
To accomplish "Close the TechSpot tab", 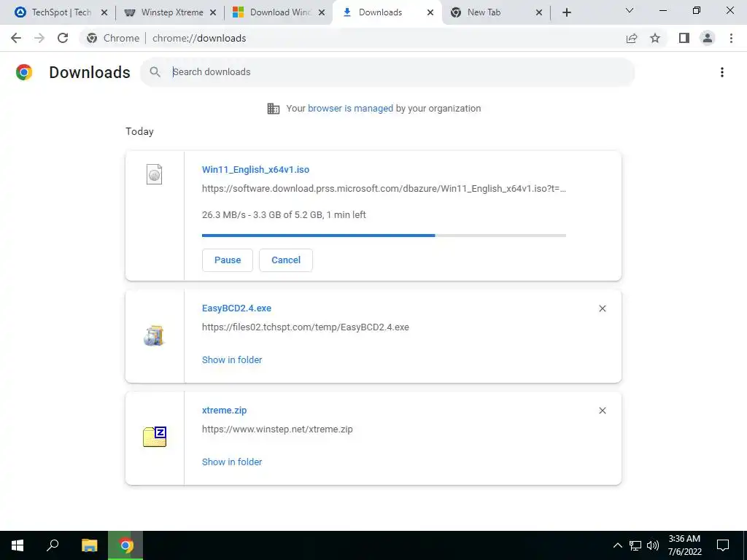I will click(104, 12).
